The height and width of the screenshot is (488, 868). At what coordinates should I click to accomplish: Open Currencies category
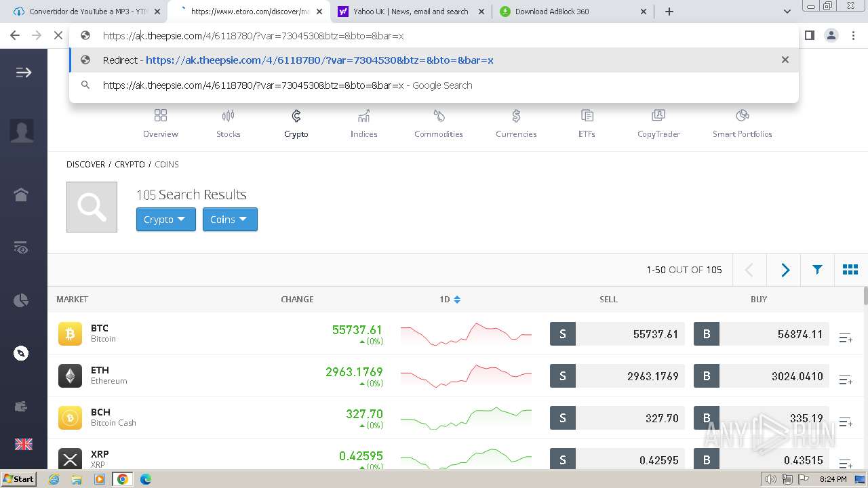[516, 123]
